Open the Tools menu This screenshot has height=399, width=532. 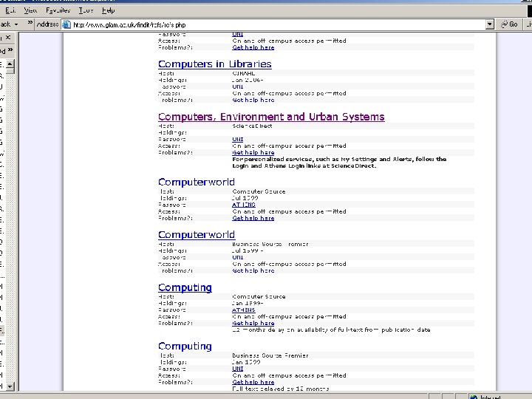86,10
